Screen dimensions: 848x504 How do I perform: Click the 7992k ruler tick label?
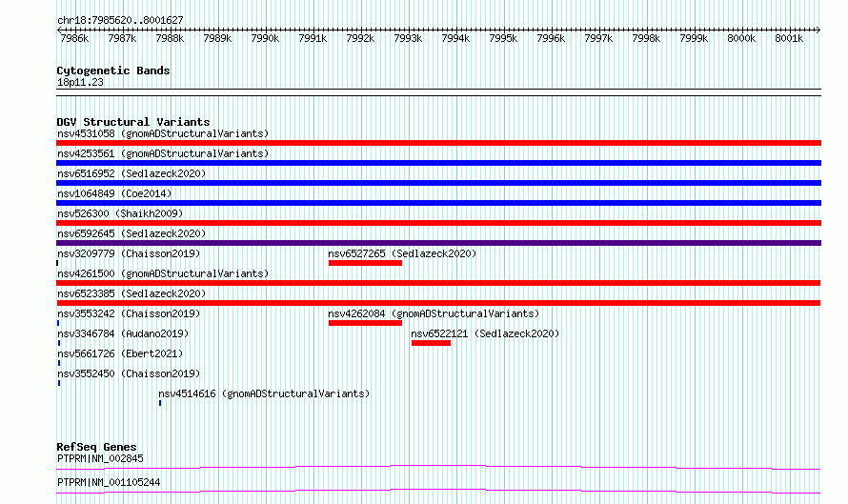click(x=360, y=38)
